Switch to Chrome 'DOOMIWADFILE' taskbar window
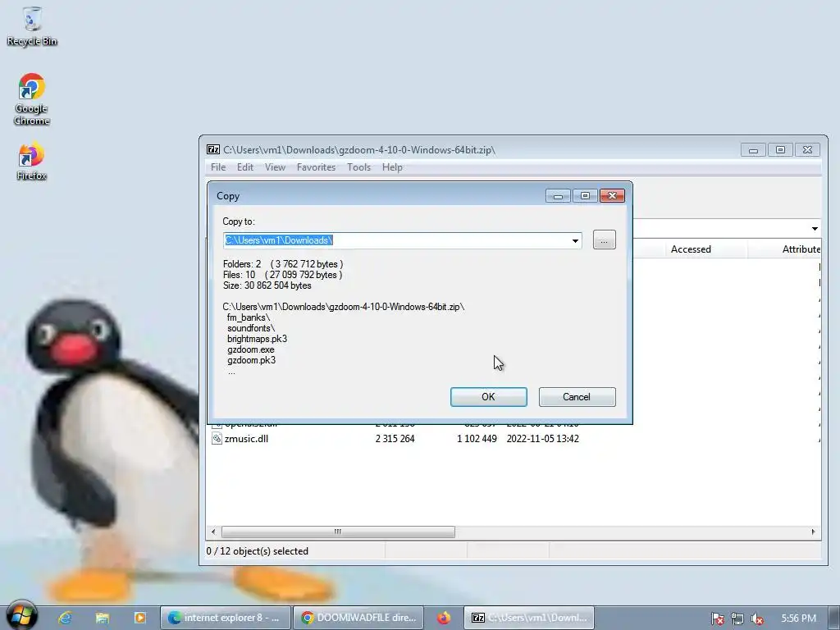Viewport: 840px width, 630px height. pos(358,618)
